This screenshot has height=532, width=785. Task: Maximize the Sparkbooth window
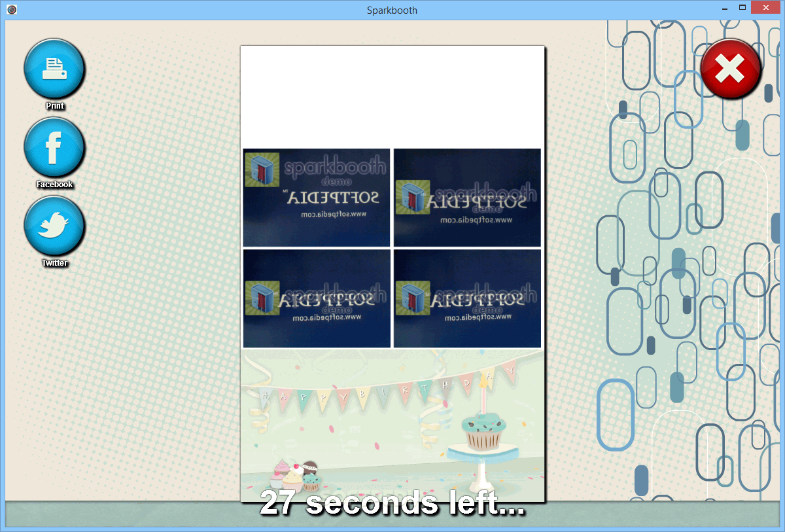click(742, 8)
